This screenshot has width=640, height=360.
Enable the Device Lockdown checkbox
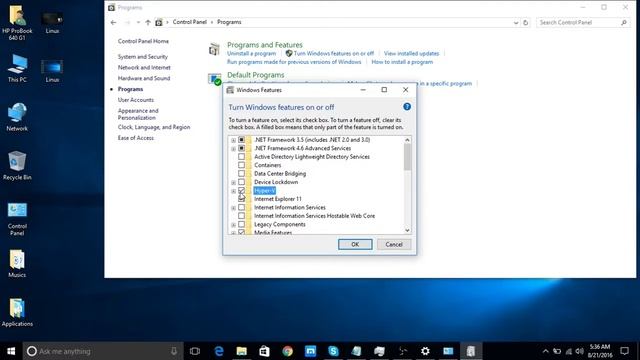241,182
